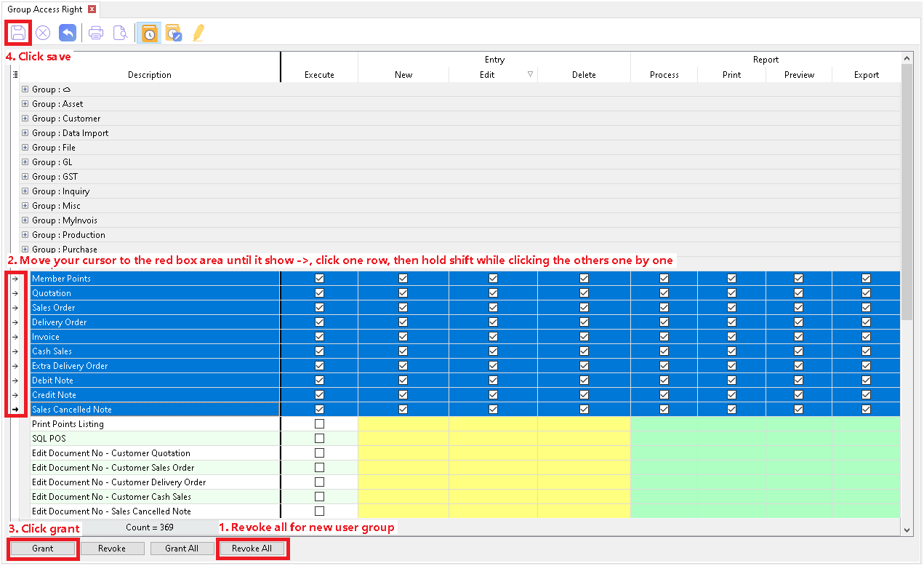Click the printer icon in toolbar
Image resolution: width=924 pixels, height=566 pixels.
click(x=96, y=33)
